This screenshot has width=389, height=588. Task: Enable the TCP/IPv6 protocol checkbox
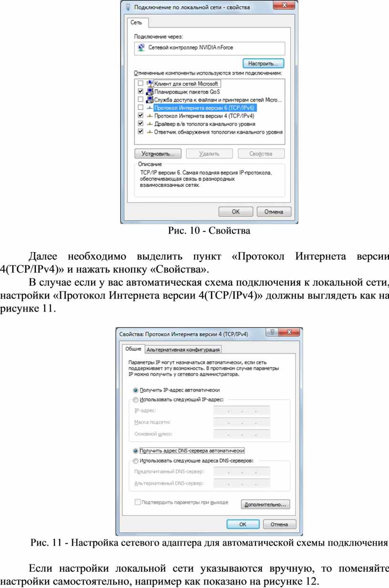click(140, 108)
